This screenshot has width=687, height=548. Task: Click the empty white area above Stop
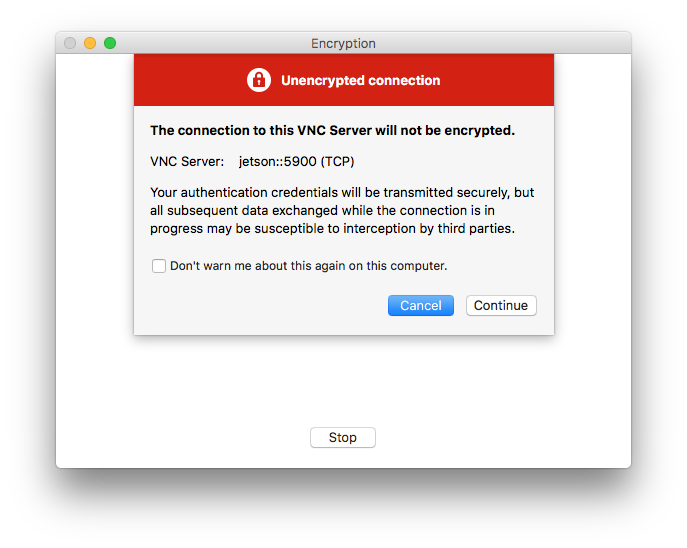[x=343, y=385]
